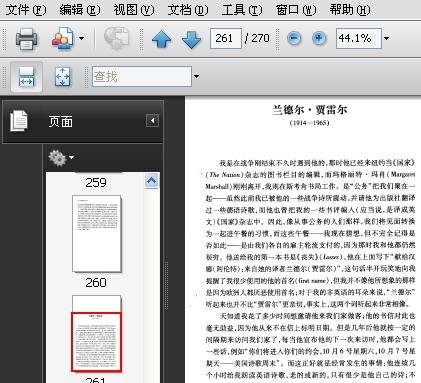
Task: Open the 帮助(H) menu
Action: [350, 10]
